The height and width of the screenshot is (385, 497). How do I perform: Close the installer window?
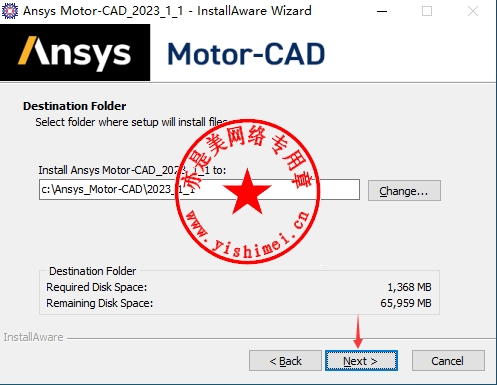[x=473, y=11]
